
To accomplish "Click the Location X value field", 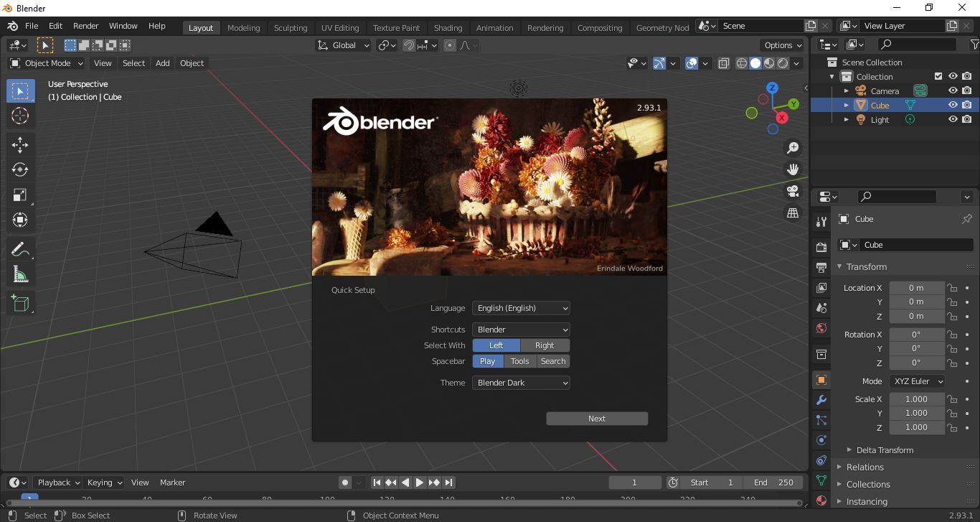I will point(916,288).
